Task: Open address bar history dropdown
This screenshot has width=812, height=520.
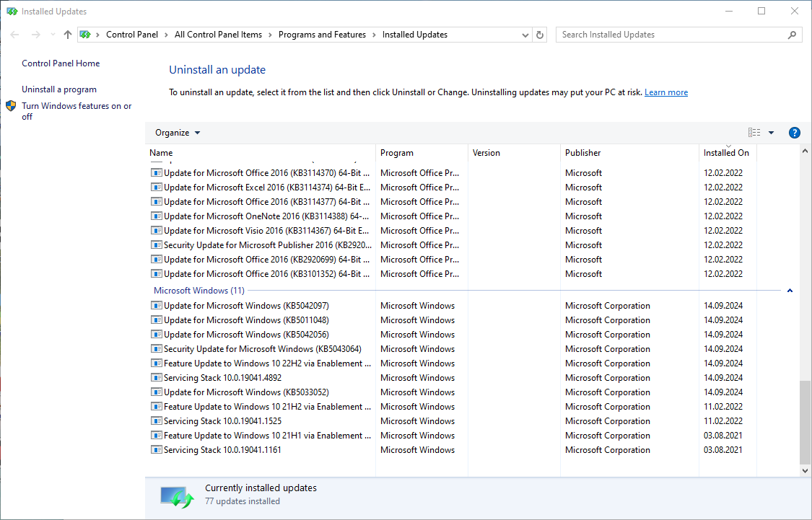Action: pos(525,35)
